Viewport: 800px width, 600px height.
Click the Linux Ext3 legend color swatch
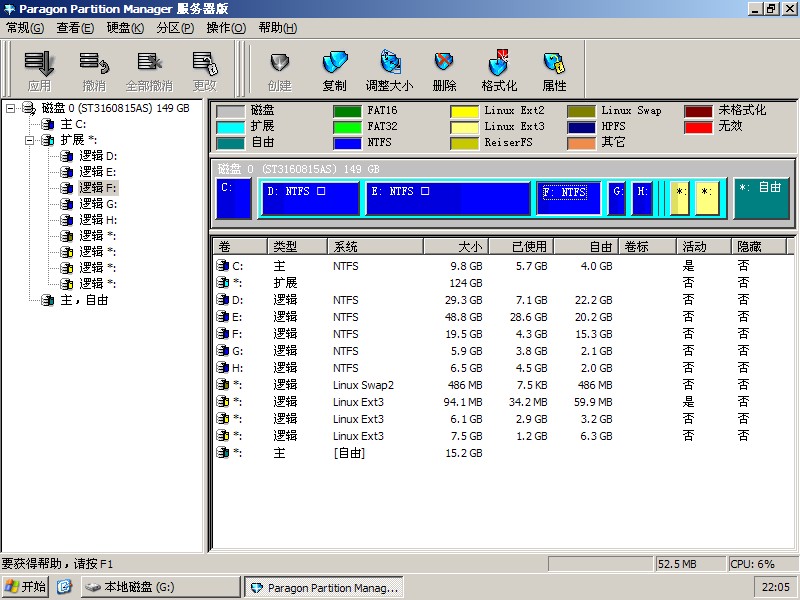(464, 127)
